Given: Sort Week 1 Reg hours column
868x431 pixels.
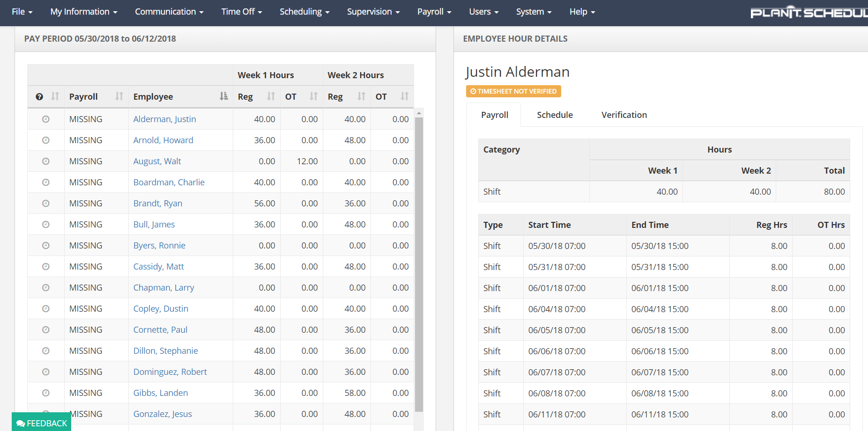Looking at the screenshot, I should [271, 96].
